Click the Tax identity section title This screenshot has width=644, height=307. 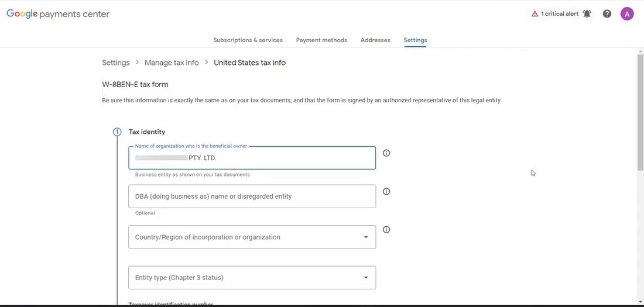coord(147,132)
